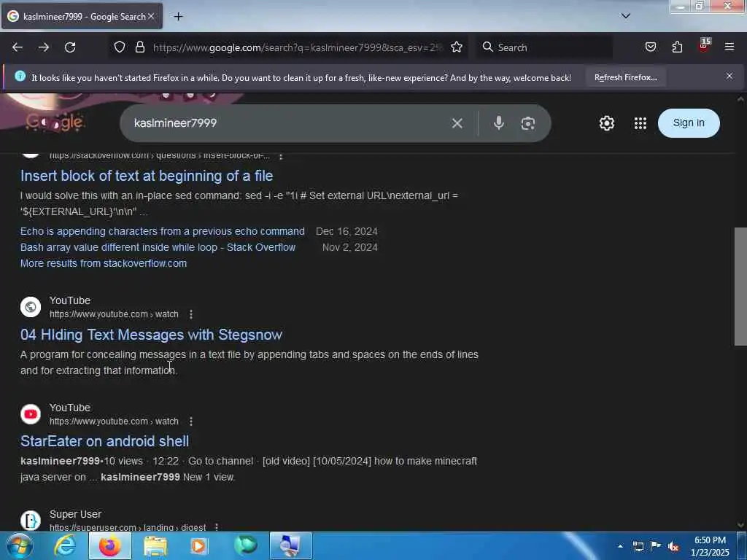Open the Firefox hamburger application menu

(729, 47)
